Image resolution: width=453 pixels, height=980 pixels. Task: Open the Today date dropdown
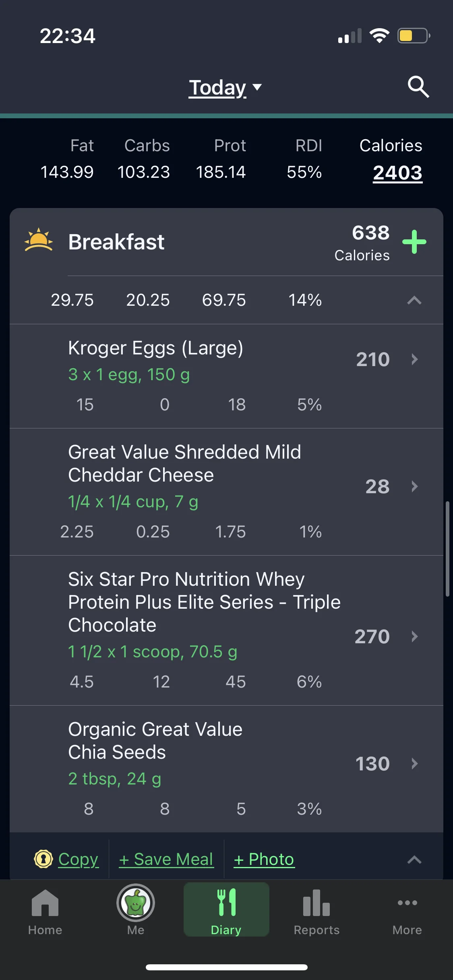tap(225, 88)
